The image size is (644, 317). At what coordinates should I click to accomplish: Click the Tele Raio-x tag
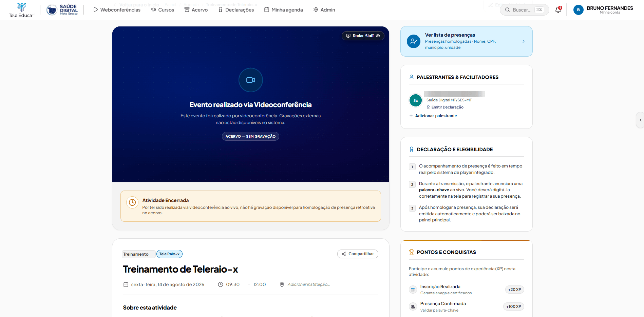169,254
